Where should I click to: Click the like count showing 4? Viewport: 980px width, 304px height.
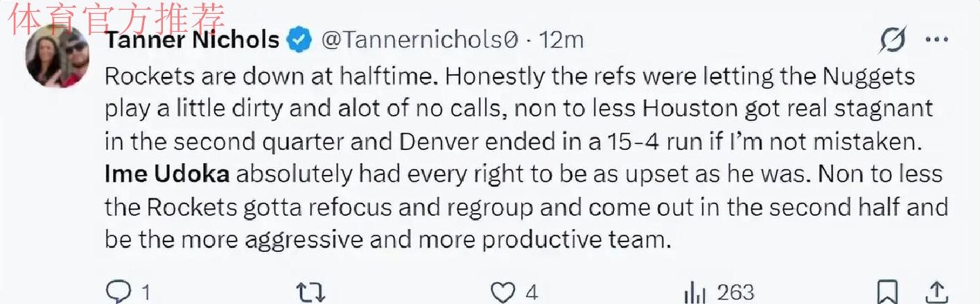(x=532, y=292)
